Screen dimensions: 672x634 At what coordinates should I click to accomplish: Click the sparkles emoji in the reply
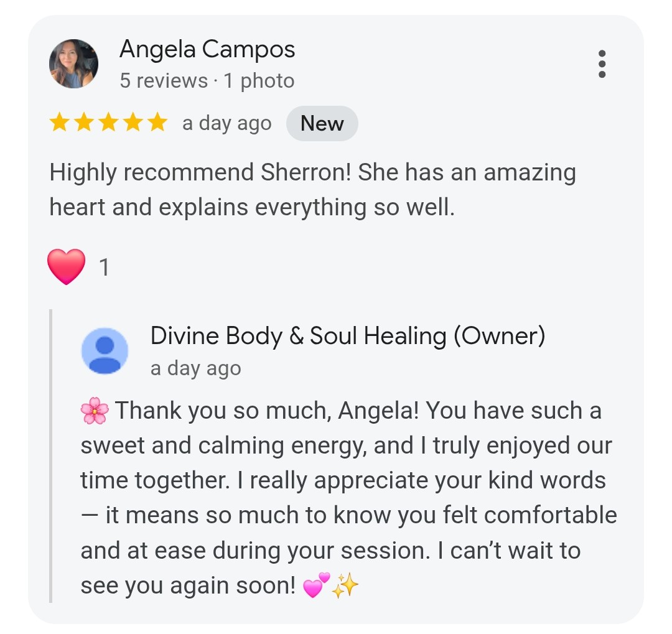[345, 585]
